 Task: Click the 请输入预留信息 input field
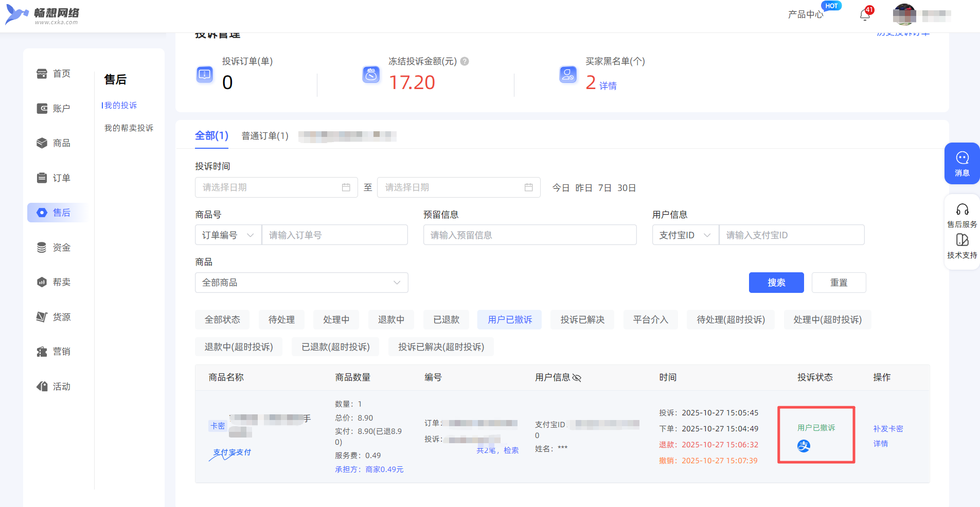pyautogui.click(x=529, y=235)
